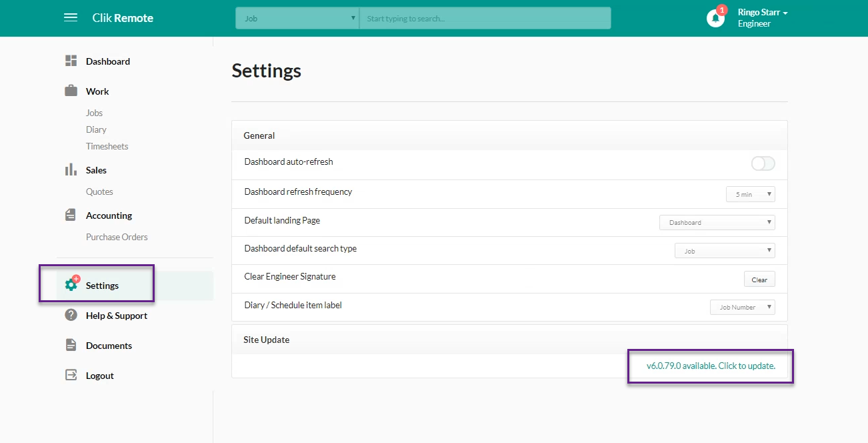Open Purchase Orders under Accounting
Viewport: 868px width, 443px height.
117,237
